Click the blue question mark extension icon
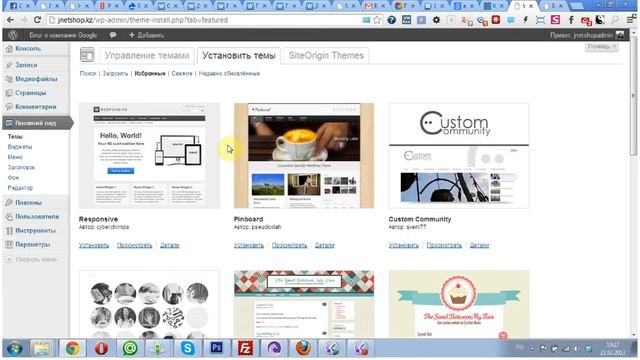This screenshot has height=360, width=640. (391, 20)
